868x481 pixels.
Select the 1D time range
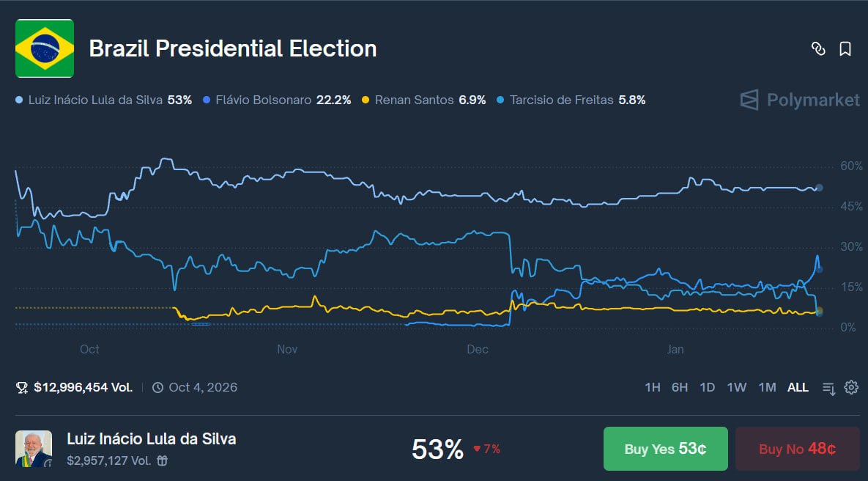click(x=707, y=387)
